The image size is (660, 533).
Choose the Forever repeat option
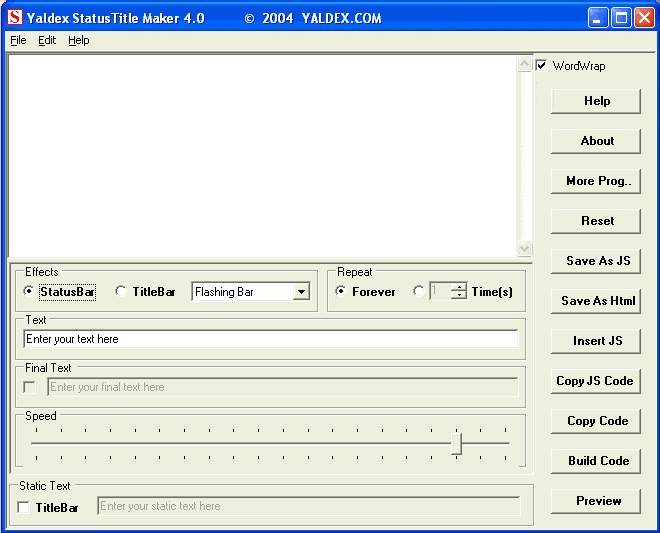point(341,291)
